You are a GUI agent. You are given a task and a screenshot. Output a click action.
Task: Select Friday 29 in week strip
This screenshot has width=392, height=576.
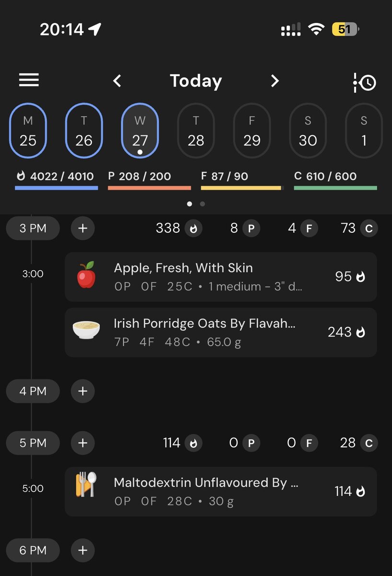[252, 131]
